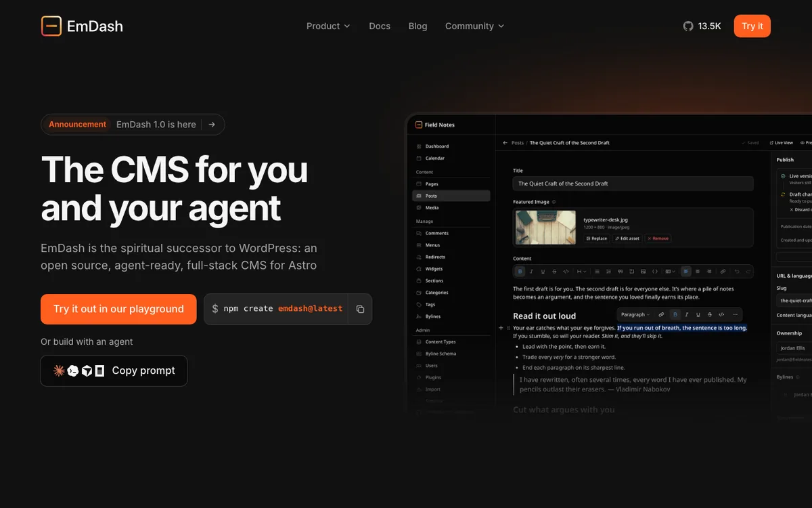The height and width of the screenshot is (508, 812).
Task: Align text right in the Content toolbar
Action: (x=709, y=272)
